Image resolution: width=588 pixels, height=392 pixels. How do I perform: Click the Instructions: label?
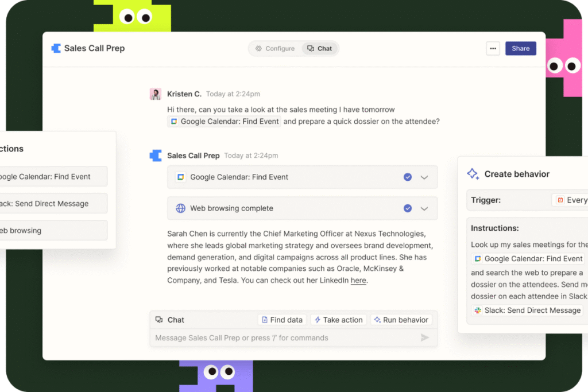pos(494,228)
